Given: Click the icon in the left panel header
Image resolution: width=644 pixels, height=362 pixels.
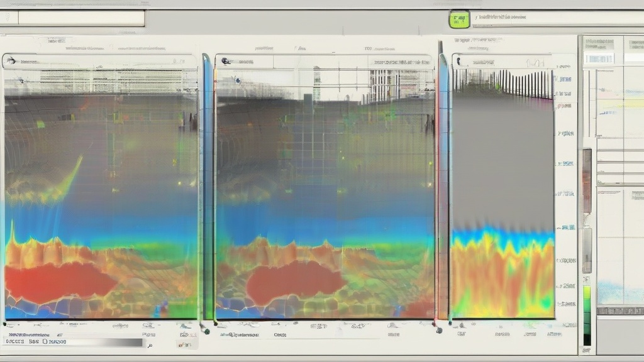Looking at the screenshot, I should [x=11, y=62].
